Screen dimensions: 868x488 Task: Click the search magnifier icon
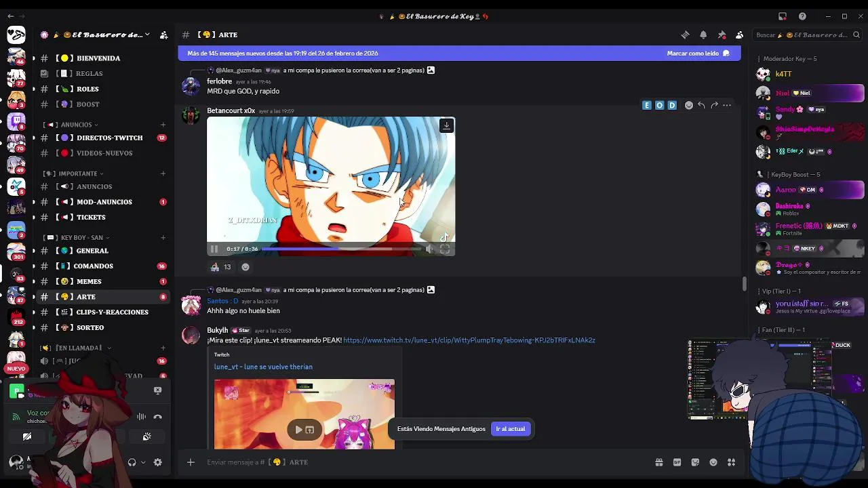point(857,35)
